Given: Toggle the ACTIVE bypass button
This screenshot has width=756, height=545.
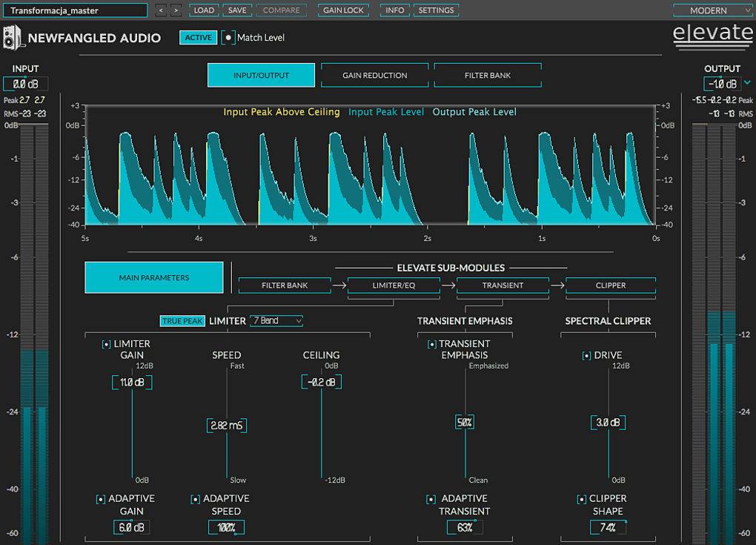Looking at the screenshot, I should (x=198, y=38).
